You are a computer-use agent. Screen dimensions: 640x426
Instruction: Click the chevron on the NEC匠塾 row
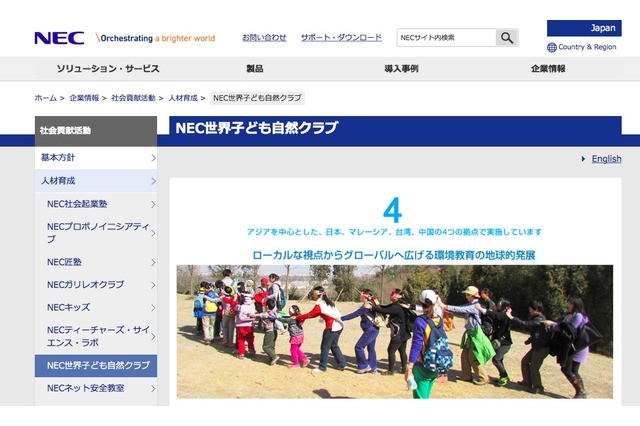click(x=153, y=262)
